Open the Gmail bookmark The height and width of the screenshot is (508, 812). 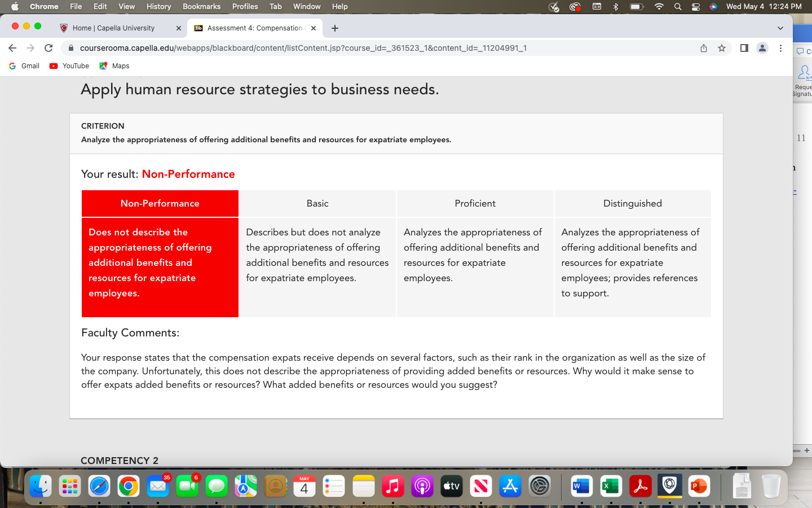pos(24,66)
